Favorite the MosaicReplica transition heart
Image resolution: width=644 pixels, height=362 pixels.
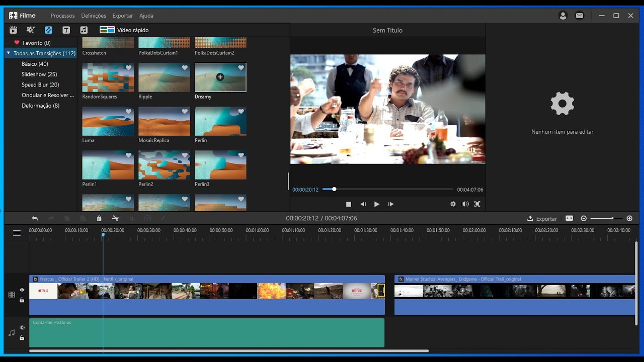pyautogui.click(x=185, y=112)
